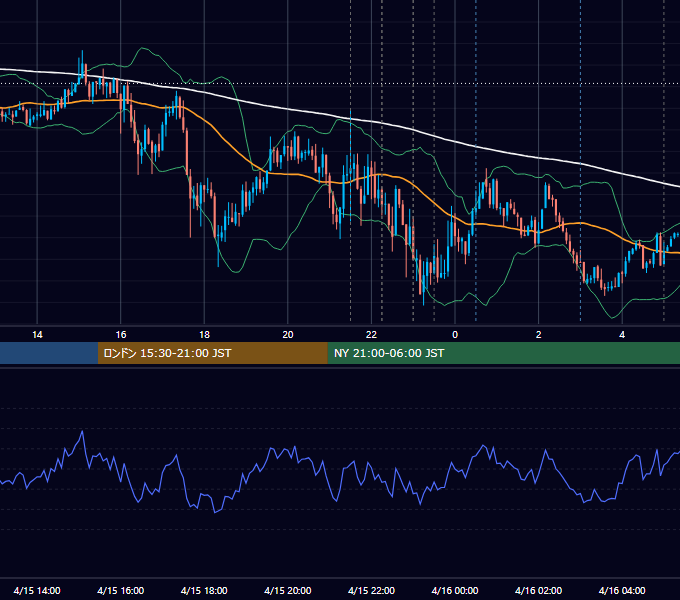Viewport: 680px width, 600px height.
Task: Click the 20 hour label on price chart axis
Action: (x=288, y=335)
